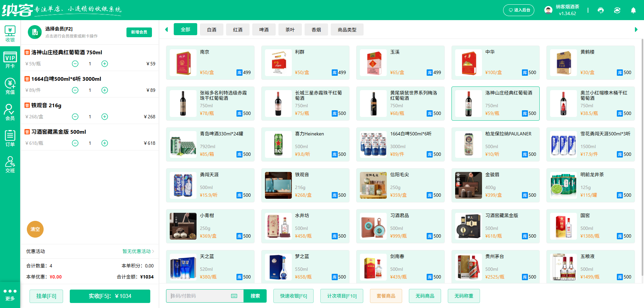Image resolution: width=644 pixels, height=308 pixels.
Task: Add 金骏眉 tea product card
Action: pyautogui.click(x=495, y=185)
